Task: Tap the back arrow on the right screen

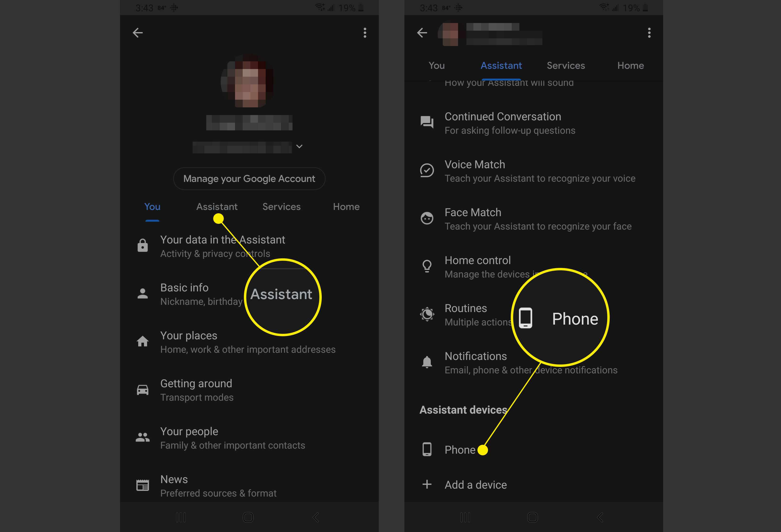Action: click(422, 33)
